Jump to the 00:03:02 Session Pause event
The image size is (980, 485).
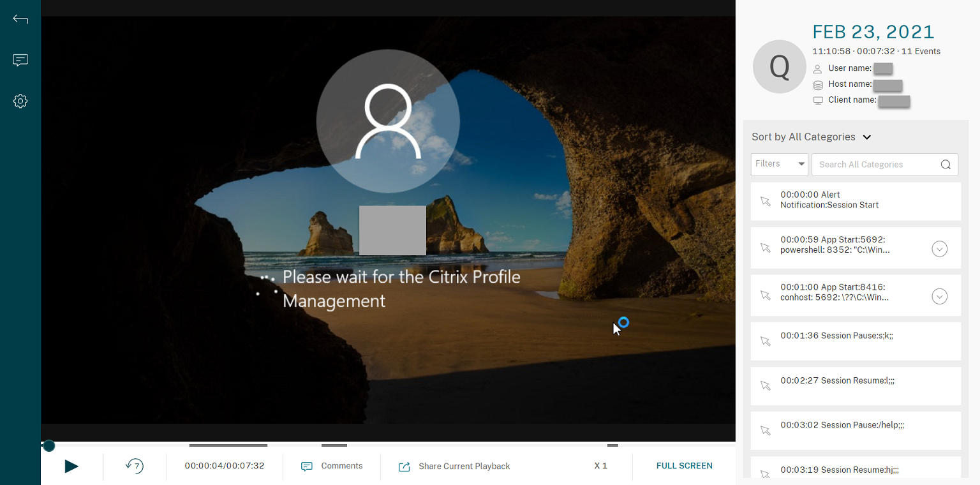click(x=855, y=430)
